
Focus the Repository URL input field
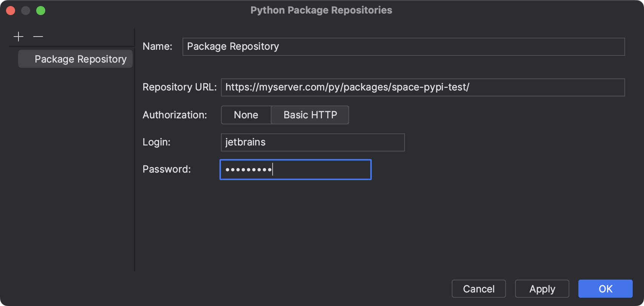point(422,87)
